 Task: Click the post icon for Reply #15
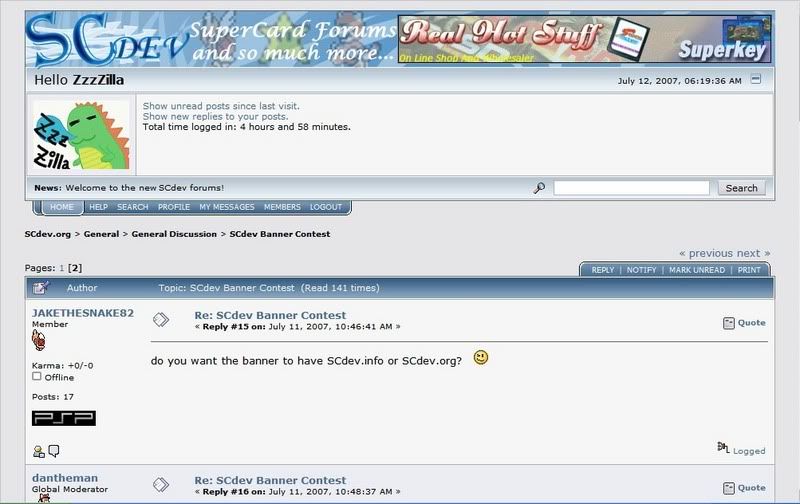pyautogui.click(x=161, y=320)
